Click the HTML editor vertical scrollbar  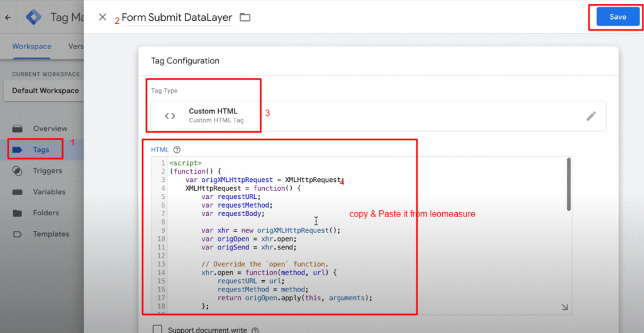[569, 184]
